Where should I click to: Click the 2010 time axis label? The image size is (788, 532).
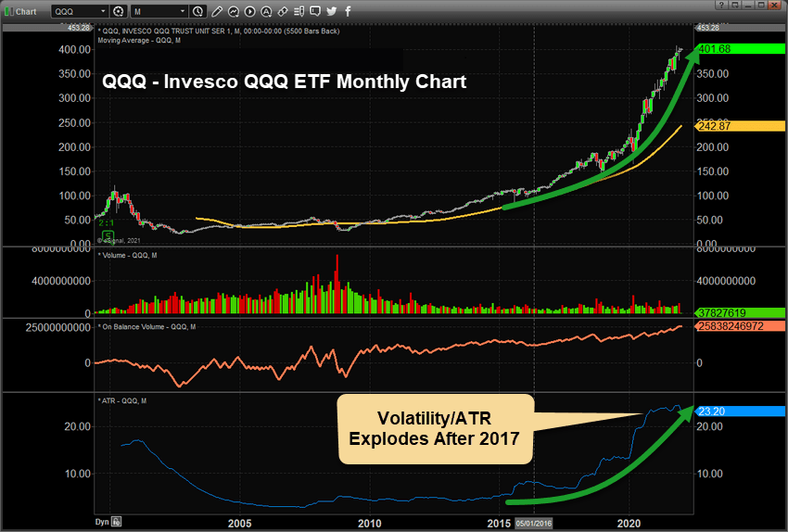[369, 524]
